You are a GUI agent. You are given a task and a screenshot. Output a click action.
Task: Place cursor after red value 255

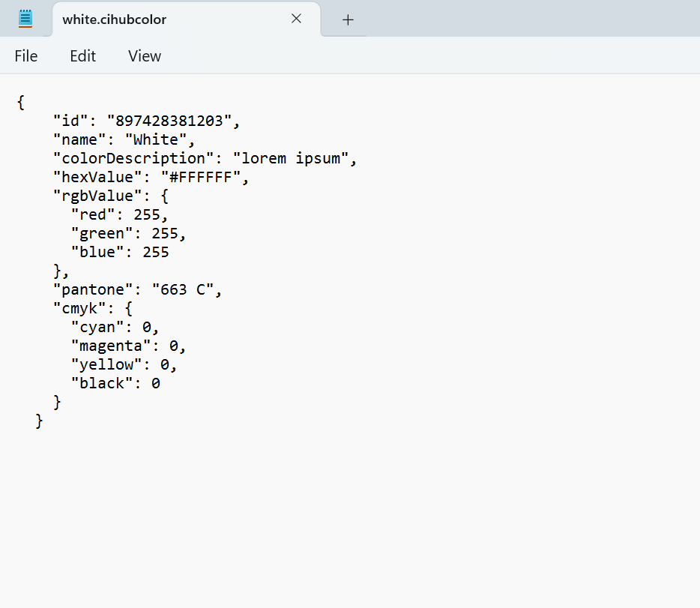coord(160,214)
